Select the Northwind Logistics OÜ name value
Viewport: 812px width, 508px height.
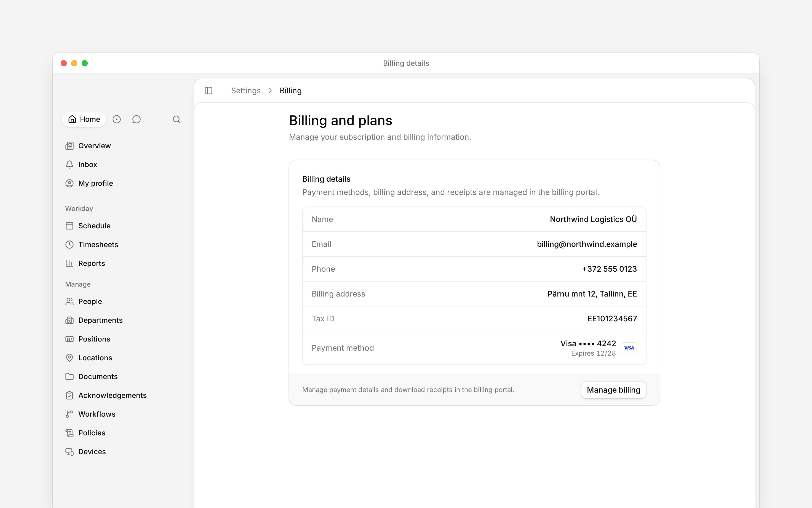pyautogui.click(x=593, y=219)
